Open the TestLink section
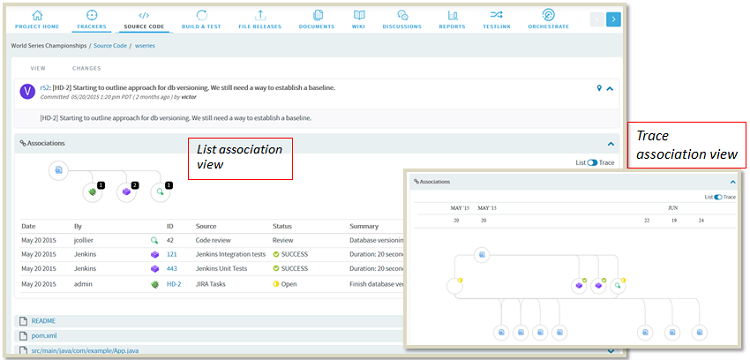 496,20
